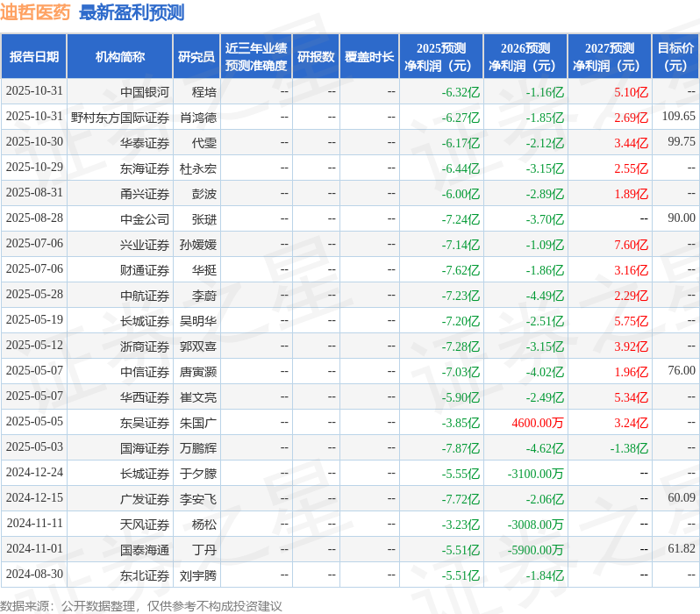Click the report date 2024-08-30
The width and height of the screenshot is (700, 614).
34,575
